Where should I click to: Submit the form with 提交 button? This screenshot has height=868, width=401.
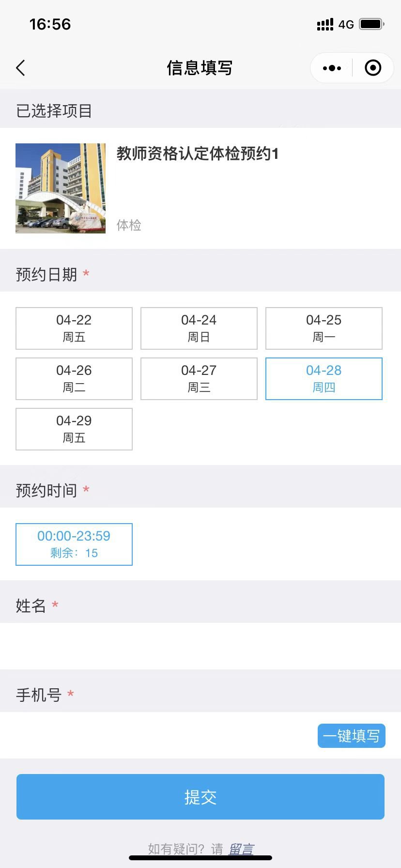pos(200,797)
